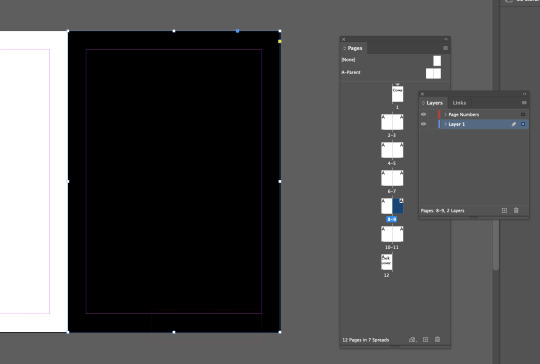Expand the Layer 1 disclosure arrow

[x=445, y=124]
